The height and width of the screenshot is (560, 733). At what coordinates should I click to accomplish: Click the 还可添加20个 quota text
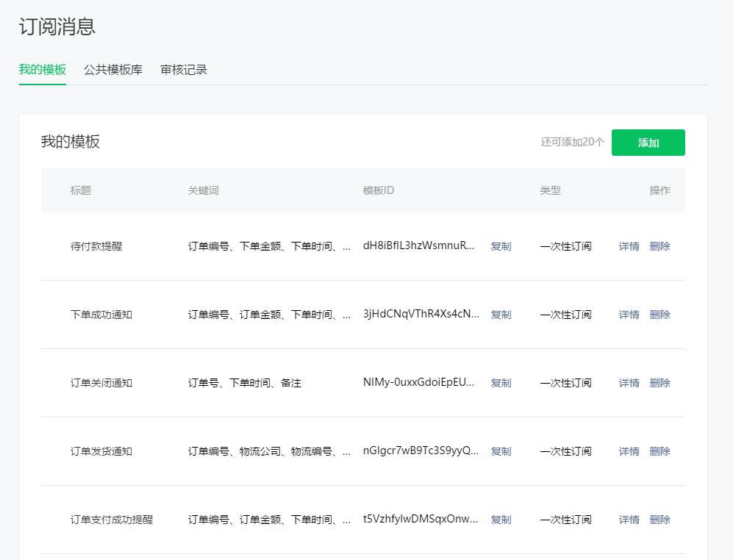tap(573, 142)
